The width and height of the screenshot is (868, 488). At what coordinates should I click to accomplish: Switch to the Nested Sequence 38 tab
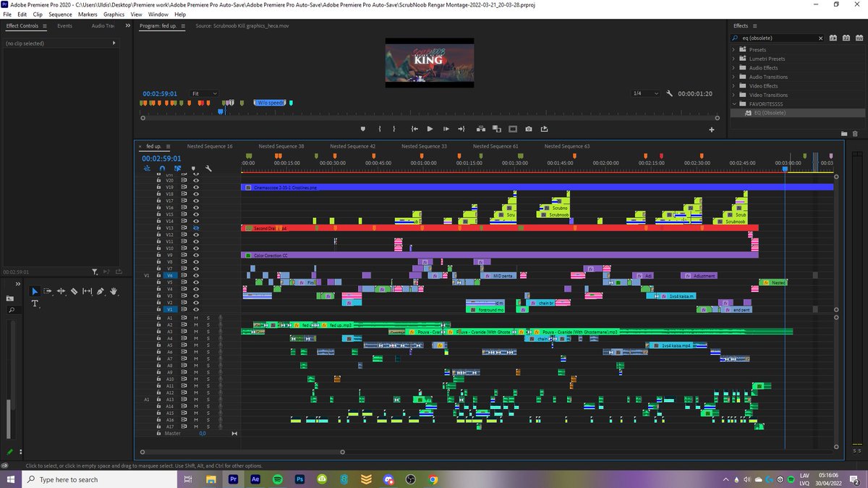coord(281,146)
